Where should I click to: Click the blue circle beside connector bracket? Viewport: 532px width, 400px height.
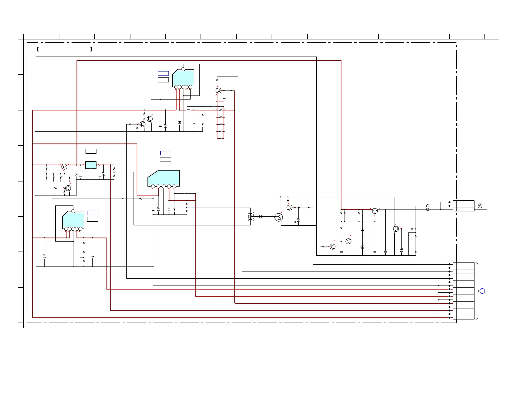coord(482,291)
